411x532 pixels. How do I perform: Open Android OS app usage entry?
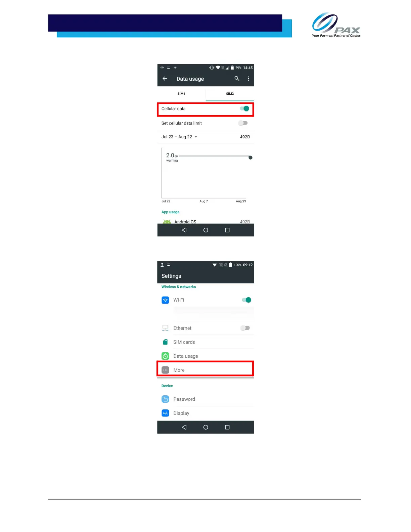[206, 221]
